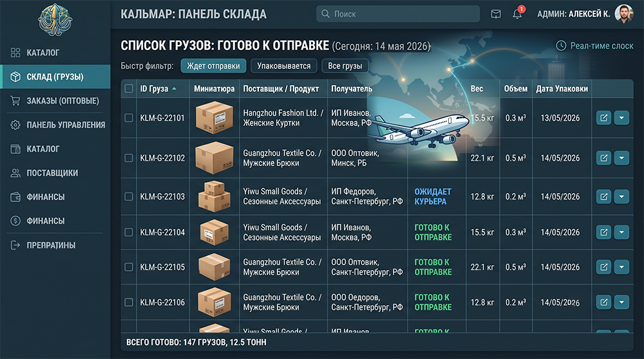Open box thumbnail of KLM-G-22105

(x=214, y=267)
